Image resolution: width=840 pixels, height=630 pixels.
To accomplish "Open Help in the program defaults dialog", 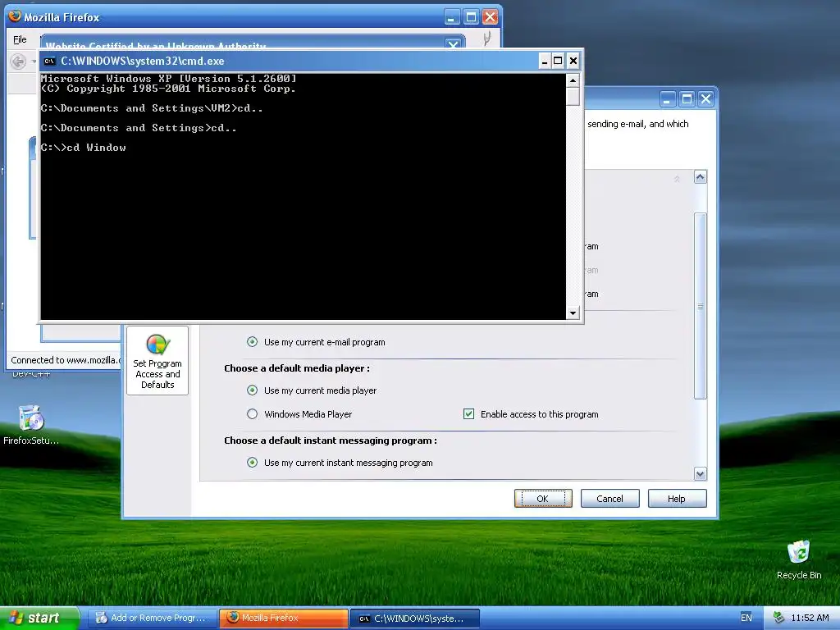I will coord(677,498).
